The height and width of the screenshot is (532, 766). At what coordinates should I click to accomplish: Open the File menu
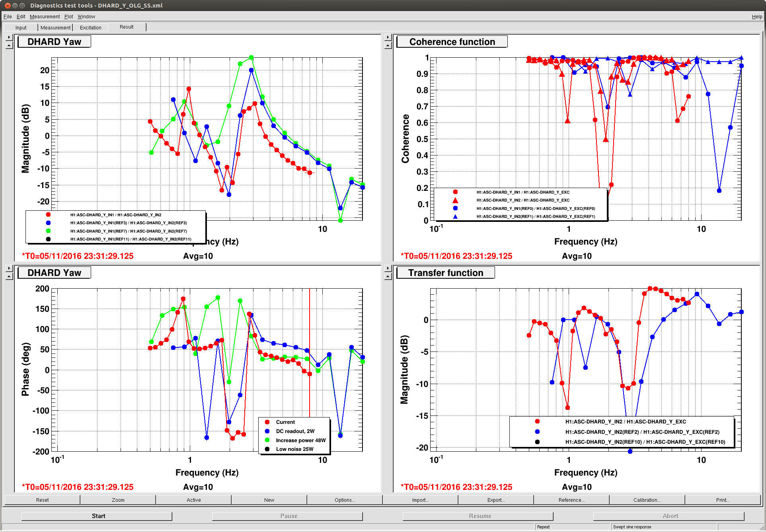click(x=8, y=17)
